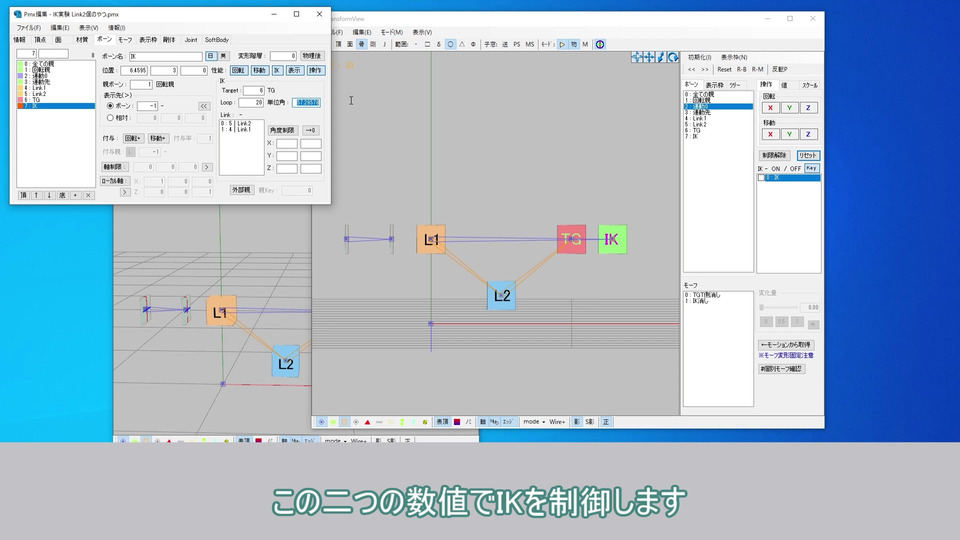Toggle the play mode triangle button
Viewport: 960px width, 540px height.
click(562, 44)
